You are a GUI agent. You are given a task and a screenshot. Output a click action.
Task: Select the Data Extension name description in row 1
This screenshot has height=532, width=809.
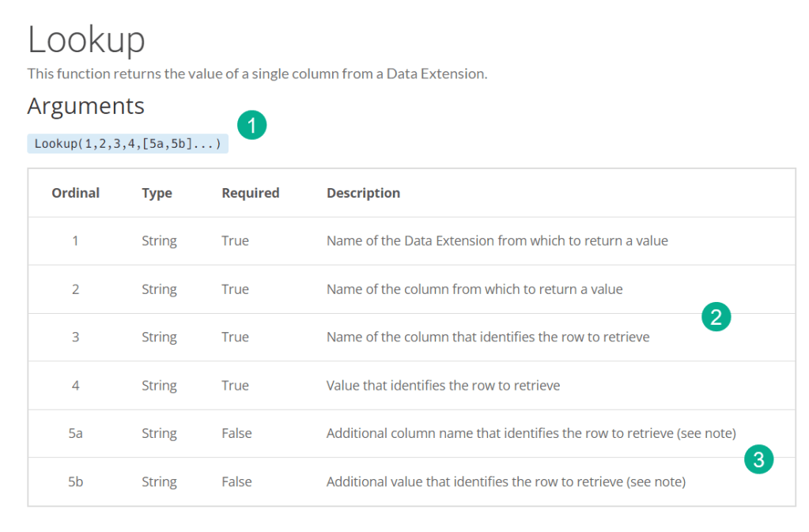497,241
